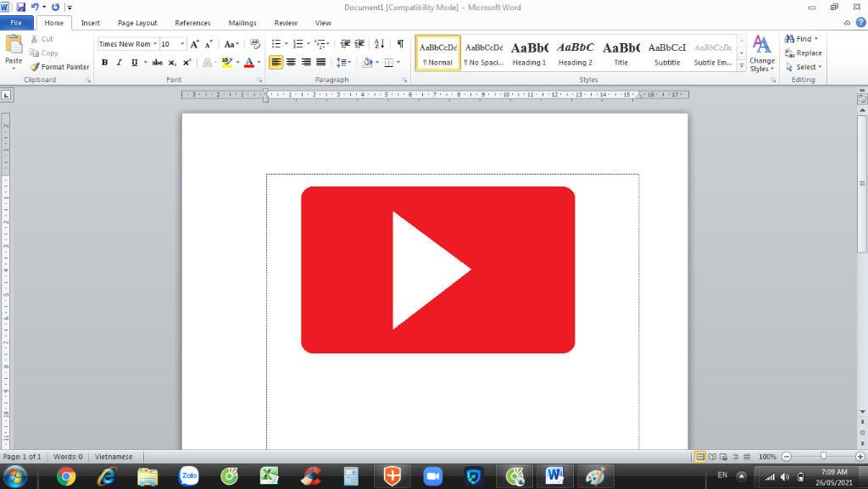Open the File tab
The width and height of the screenshot is (868, 489).
pos(16,23)
